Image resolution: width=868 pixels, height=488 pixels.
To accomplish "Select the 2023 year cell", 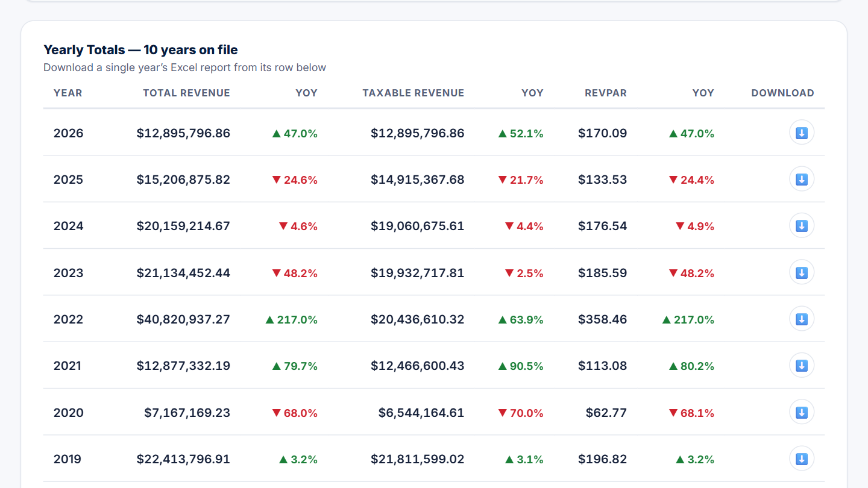I will click(x=69, y=273).
